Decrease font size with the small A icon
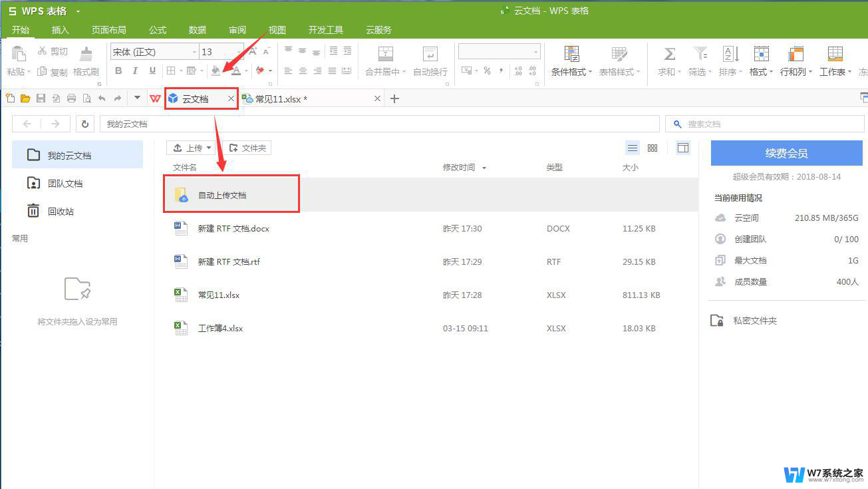Screen dimensions: 868x489 pos(267,51)
